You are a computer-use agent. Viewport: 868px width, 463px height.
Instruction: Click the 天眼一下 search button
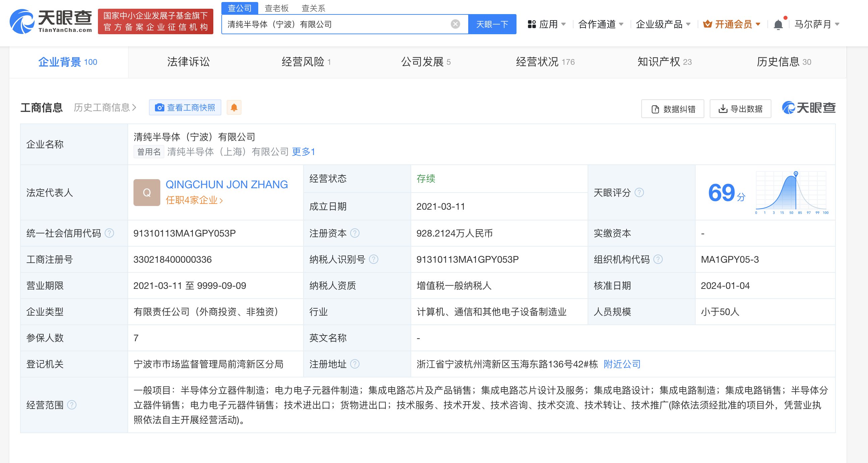point(492,24)
